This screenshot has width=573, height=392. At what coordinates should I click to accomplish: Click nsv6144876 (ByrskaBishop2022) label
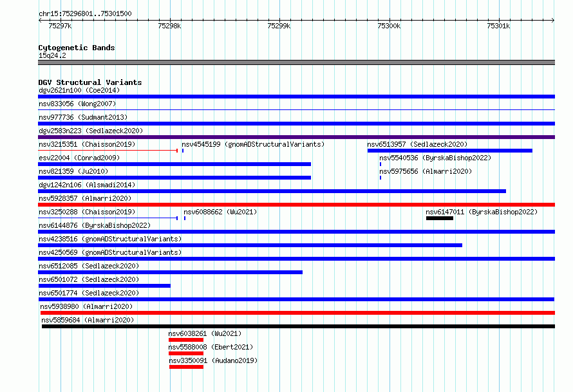pyautogui.click(x=95, y=225)
